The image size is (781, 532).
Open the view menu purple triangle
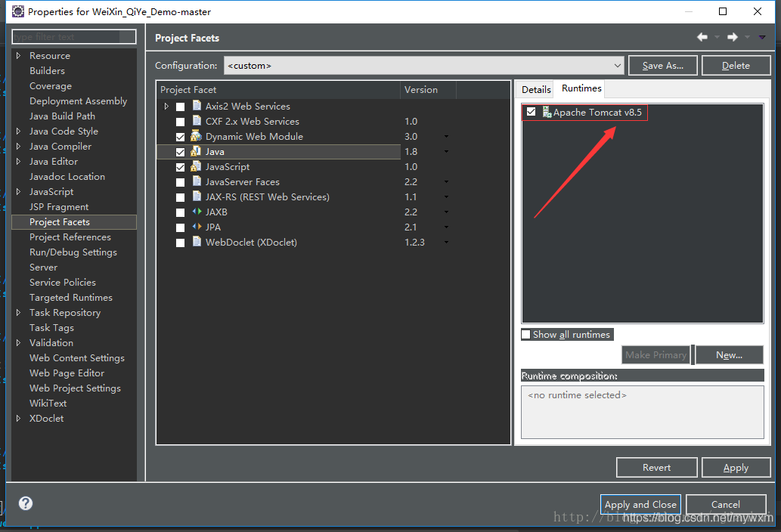(762, 37)
